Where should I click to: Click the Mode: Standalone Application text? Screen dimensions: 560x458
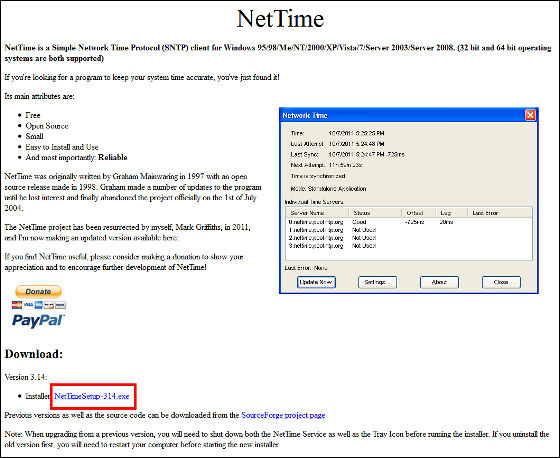tap(328, 189)
